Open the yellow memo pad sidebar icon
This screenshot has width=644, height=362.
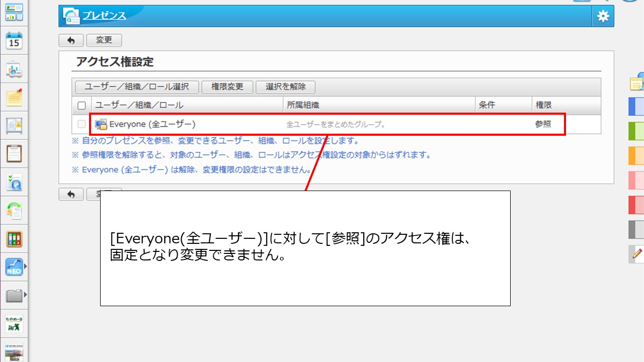tap(14, 98)
